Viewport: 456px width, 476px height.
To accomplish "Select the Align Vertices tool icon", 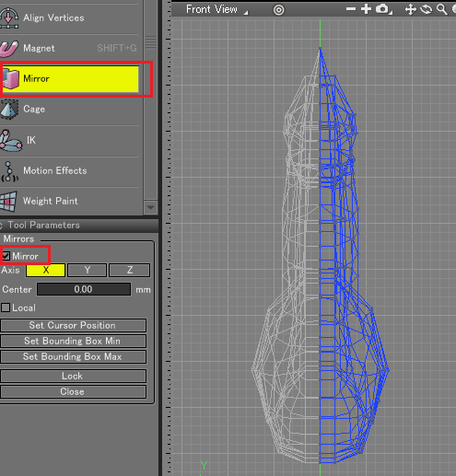I will [9, 17].
